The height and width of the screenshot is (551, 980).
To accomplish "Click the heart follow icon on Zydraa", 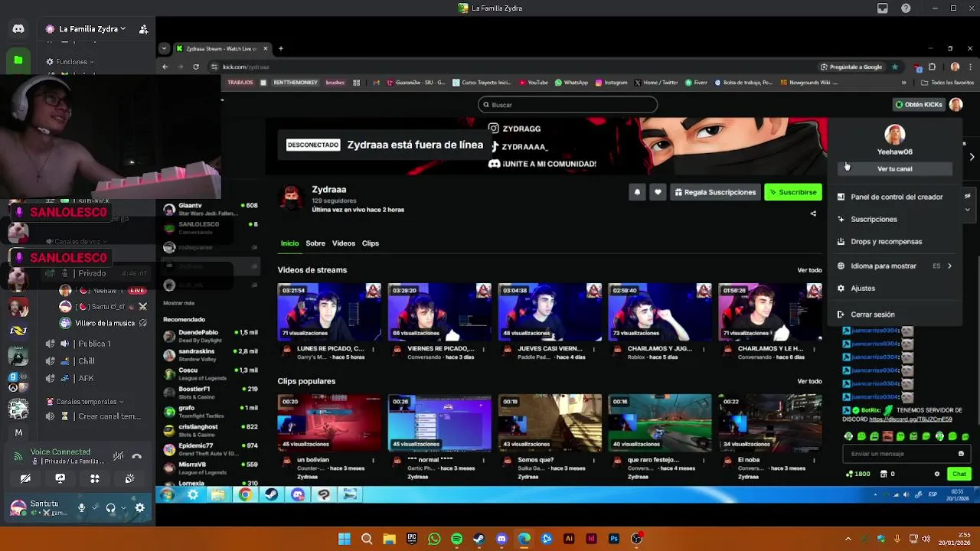I will click(658, 192).
